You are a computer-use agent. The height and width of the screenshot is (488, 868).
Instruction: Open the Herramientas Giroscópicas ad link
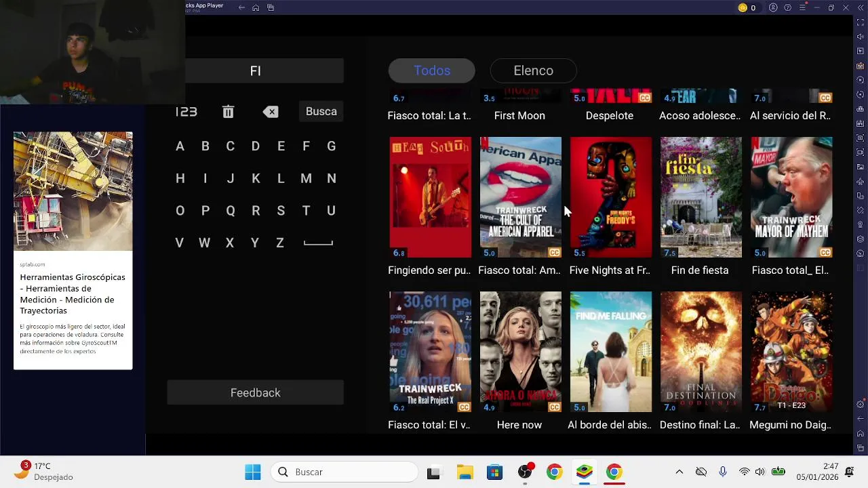73,293
